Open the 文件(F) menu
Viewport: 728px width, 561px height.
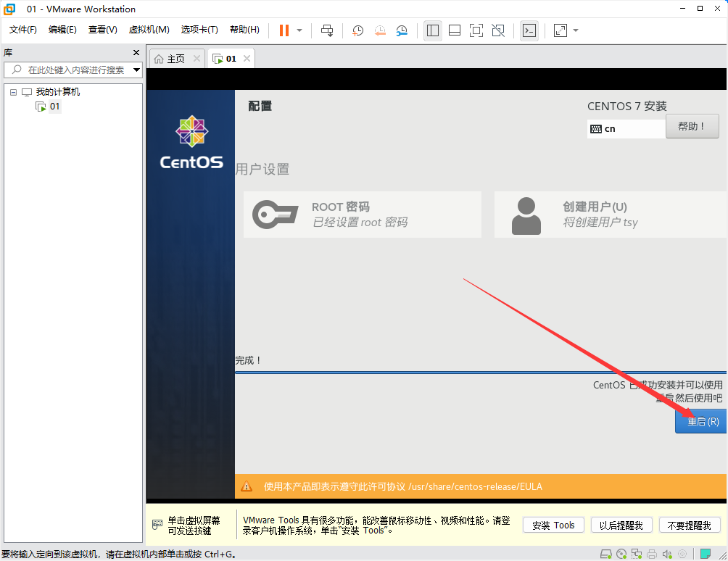(x=22, y=30)
